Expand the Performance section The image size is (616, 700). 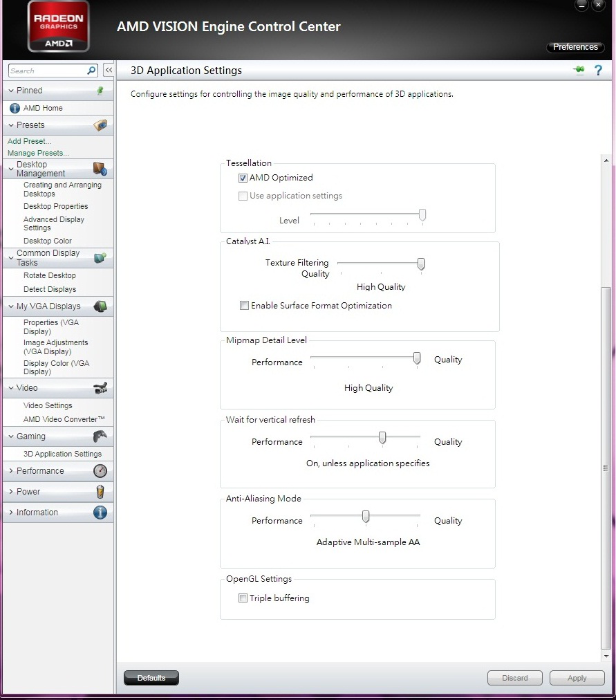coord(11,471)
